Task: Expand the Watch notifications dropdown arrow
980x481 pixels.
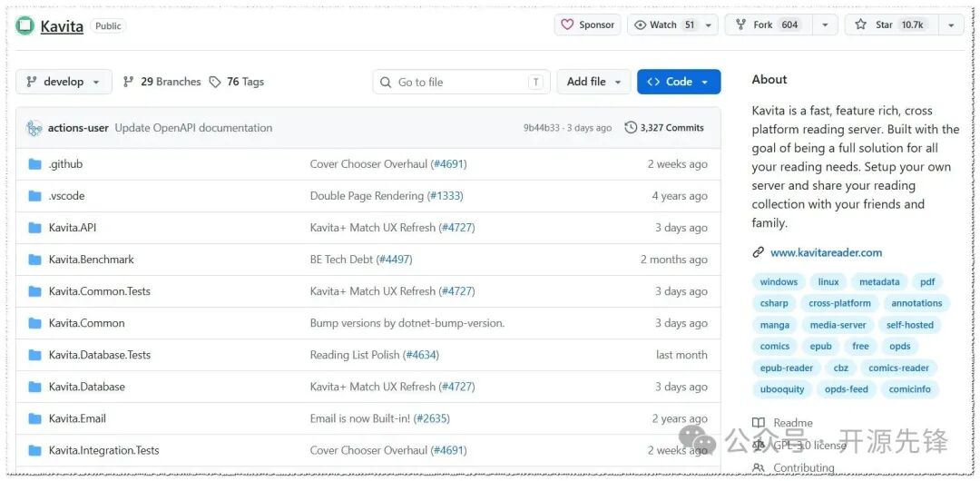Action: pyautogui.click(x=709, y=25)
